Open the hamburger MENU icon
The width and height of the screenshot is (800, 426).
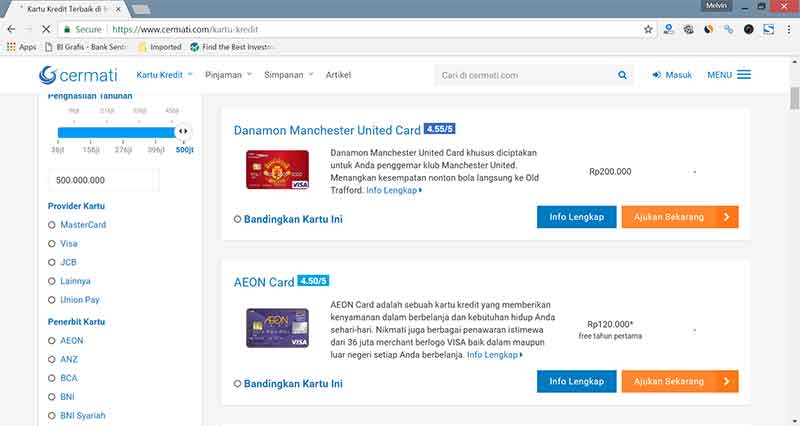[x=744, y=74]
